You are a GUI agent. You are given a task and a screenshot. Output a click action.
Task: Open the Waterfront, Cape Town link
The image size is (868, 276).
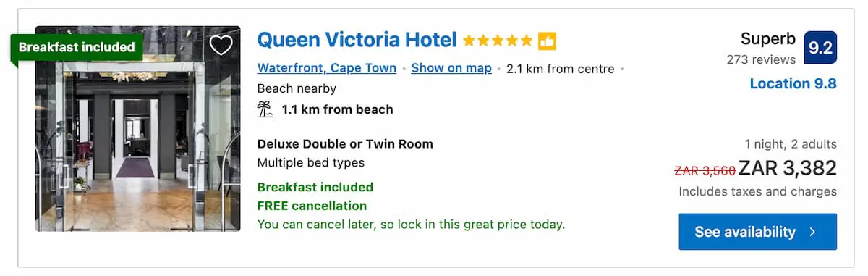[x=327, y=68]
